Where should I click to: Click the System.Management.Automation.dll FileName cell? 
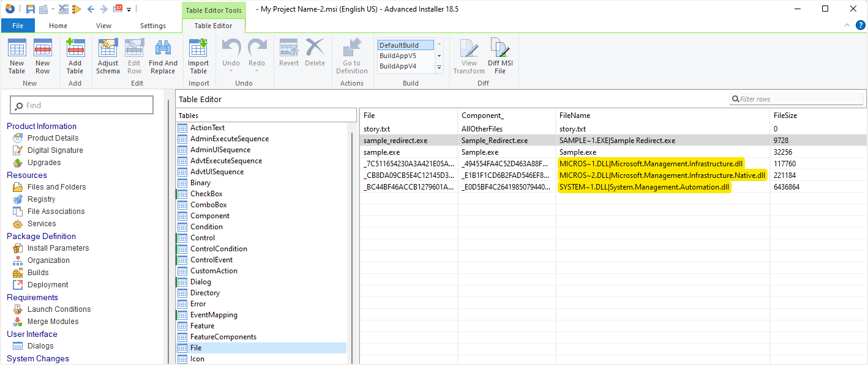(x=663, y=187)
